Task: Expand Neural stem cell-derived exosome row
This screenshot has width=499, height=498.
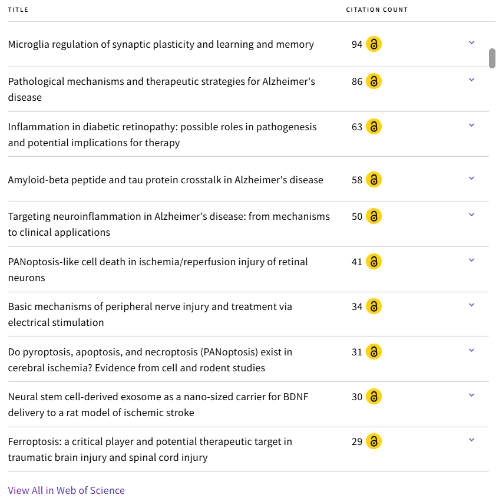Action: click(471, 395)
